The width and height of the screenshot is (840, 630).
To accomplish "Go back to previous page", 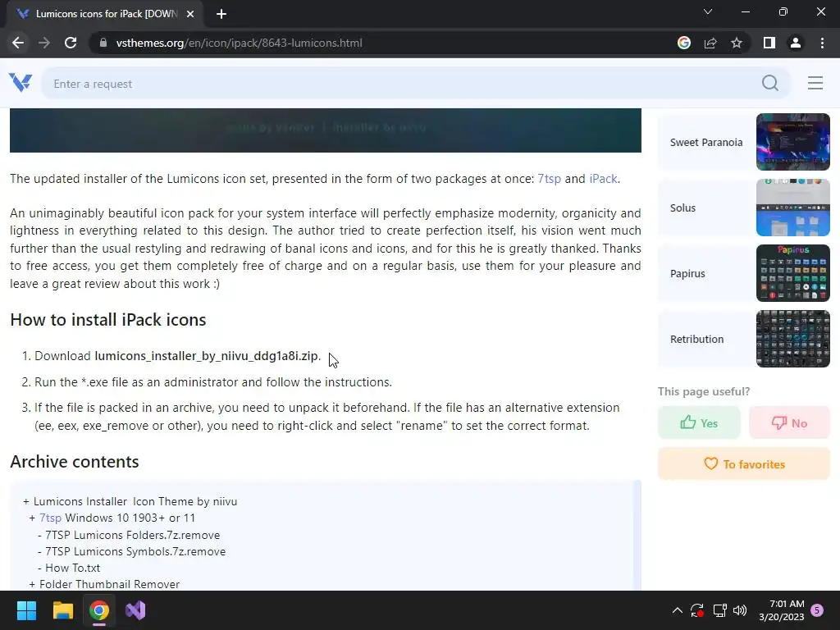I will (x=18, y=43).
